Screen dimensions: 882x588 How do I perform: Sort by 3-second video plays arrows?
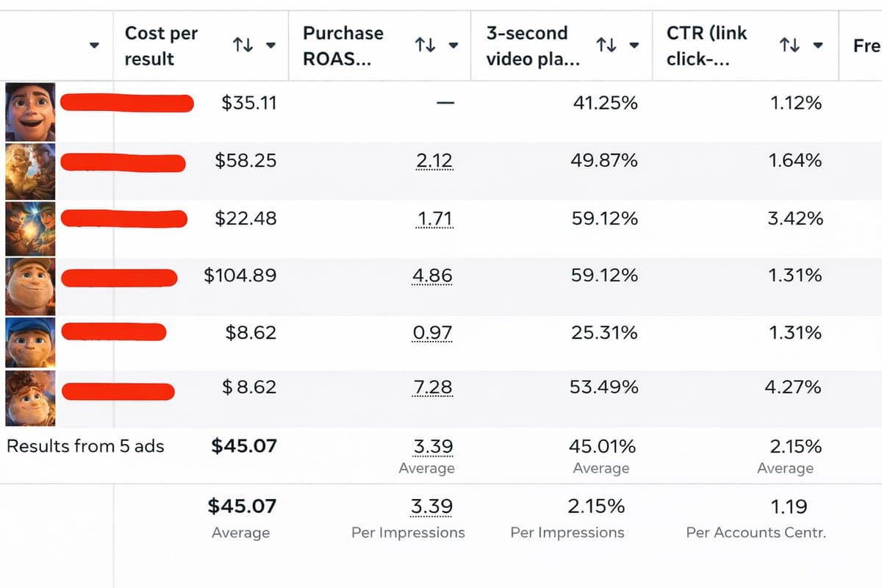(x=606, y=46)
